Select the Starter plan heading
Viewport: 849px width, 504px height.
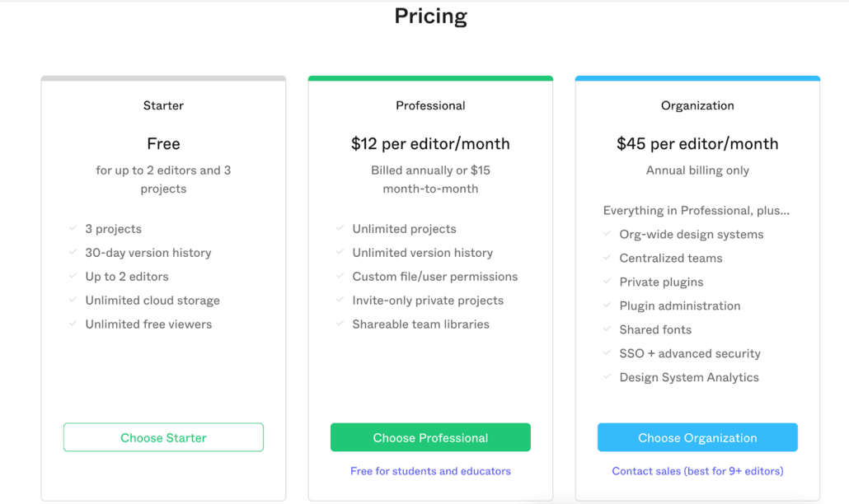coord(163,105)
